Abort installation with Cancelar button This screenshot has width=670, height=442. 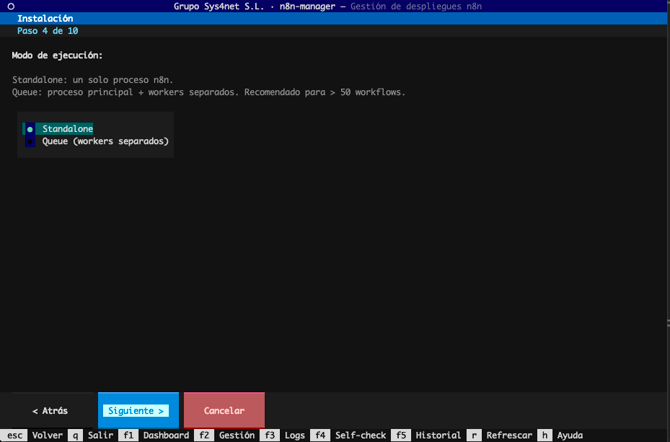224,411
